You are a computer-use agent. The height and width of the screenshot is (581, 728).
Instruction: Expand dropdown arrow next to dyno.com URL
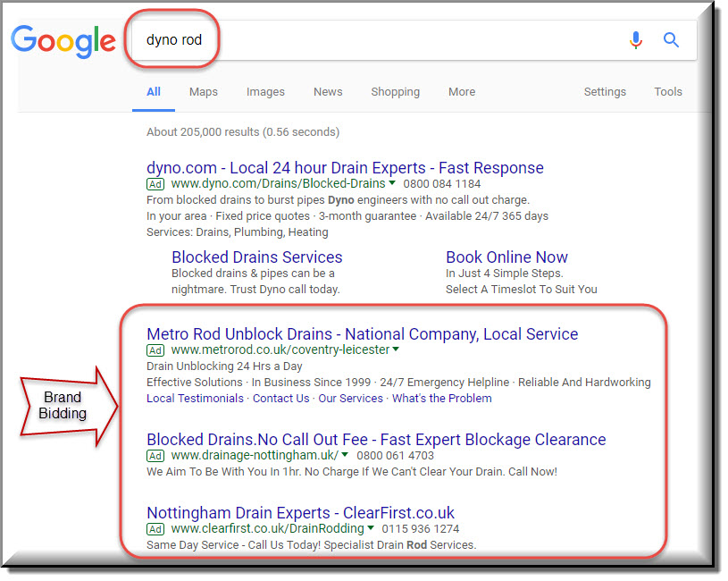pyautogui.click(x=392, y=183)
